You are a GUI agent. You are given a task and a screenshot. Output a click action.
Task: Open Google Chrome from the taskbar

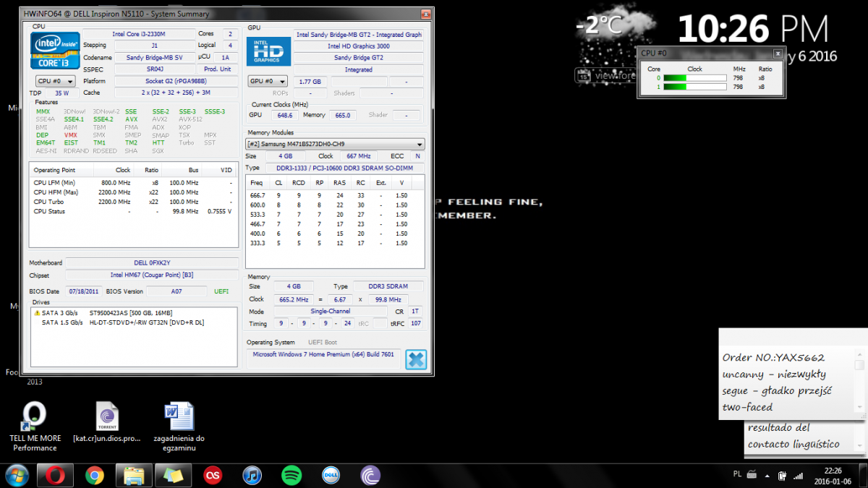94,475
